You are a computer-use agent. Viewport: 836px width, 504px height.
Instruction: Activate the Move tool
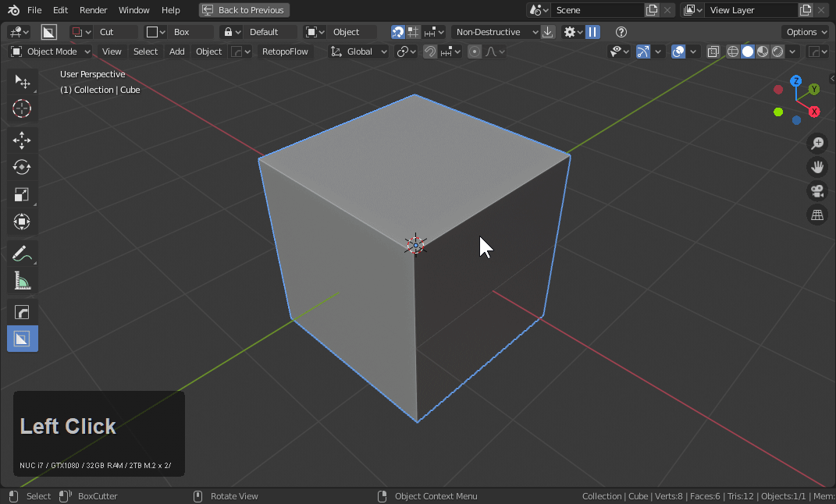pos(22,140)
